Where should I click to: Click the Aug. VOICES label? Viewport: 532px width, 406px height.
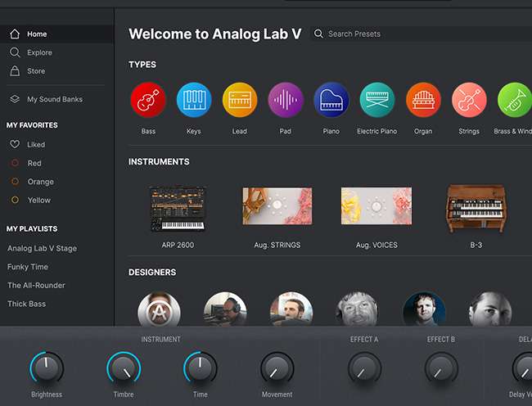tap(376, 245)
